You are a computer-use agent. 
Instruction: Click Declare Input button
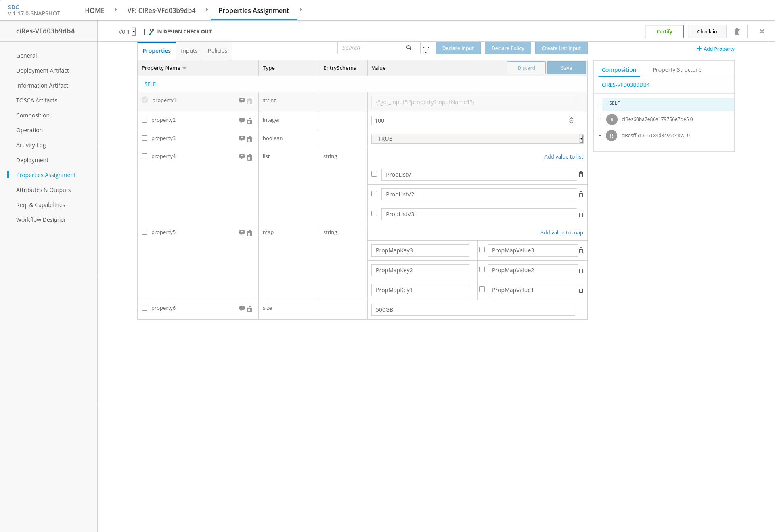coord(458,48)
